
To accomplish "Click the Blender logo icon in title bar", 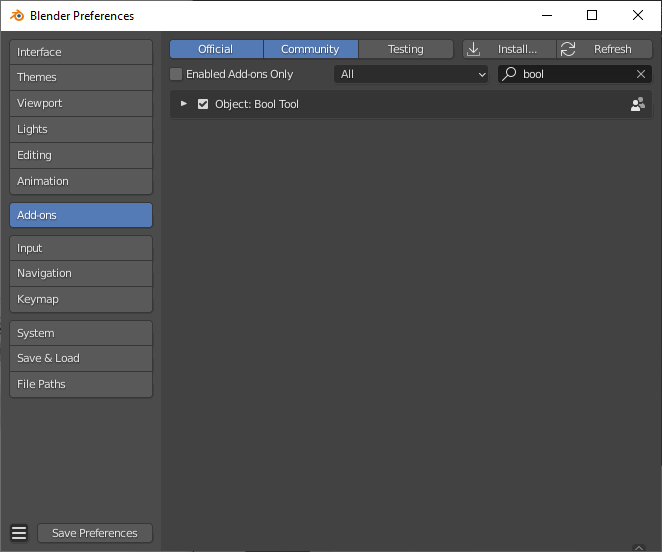I will pyautogui.click(x=17, y=16).
